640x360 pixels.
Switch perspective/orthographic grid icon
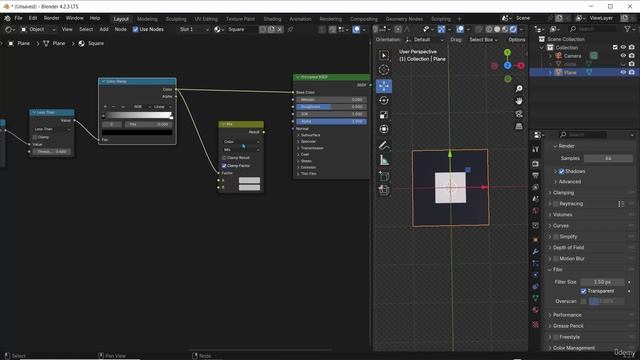coord(519,126)
